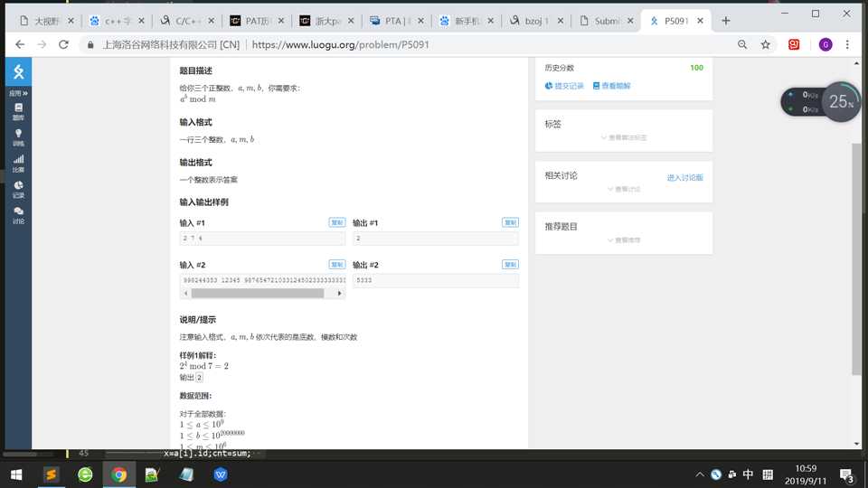The image size is (868, 488).
Task: Open the 记录 records pie-chart icon
Action: click(18, 189)
